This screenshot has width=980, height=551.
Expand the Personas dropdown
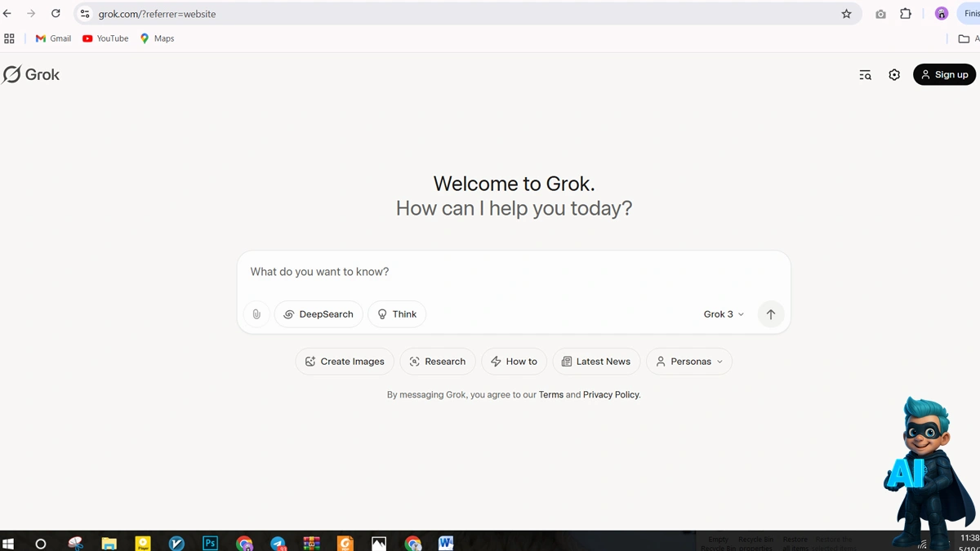(689, 362)
